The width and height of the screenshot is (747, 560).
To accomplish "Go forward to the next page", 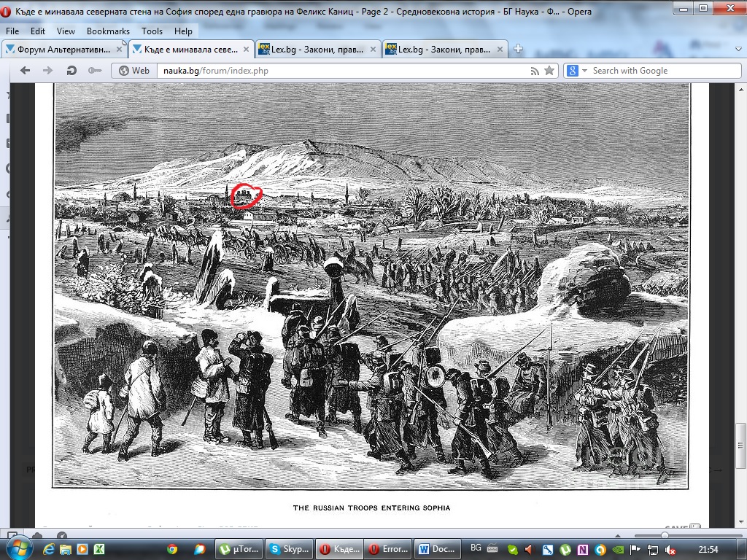I will click(x=47, y=71).
